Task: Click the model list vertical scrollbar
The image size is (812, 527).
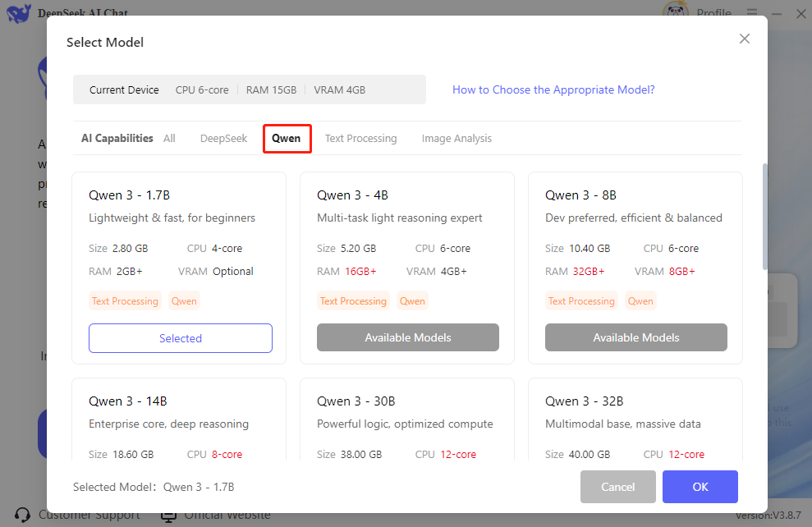Action: pyautogui.click(x=764, y=217)
